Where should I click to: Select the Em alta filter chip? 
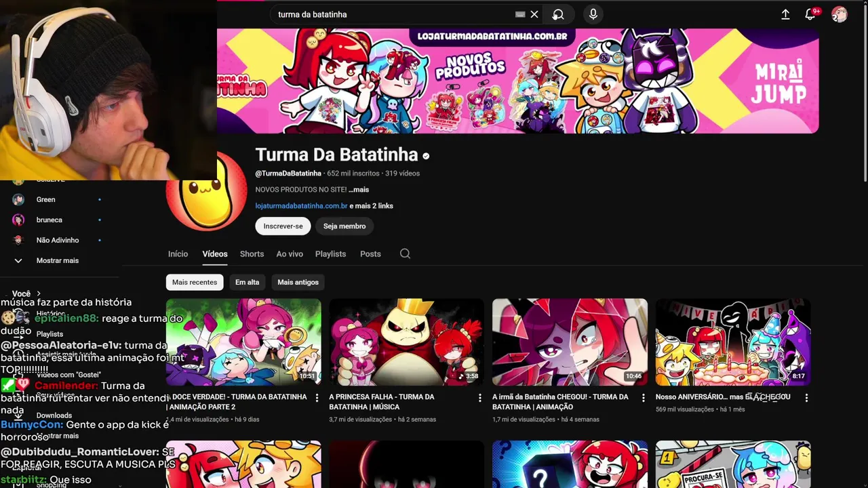click(247, 282)
